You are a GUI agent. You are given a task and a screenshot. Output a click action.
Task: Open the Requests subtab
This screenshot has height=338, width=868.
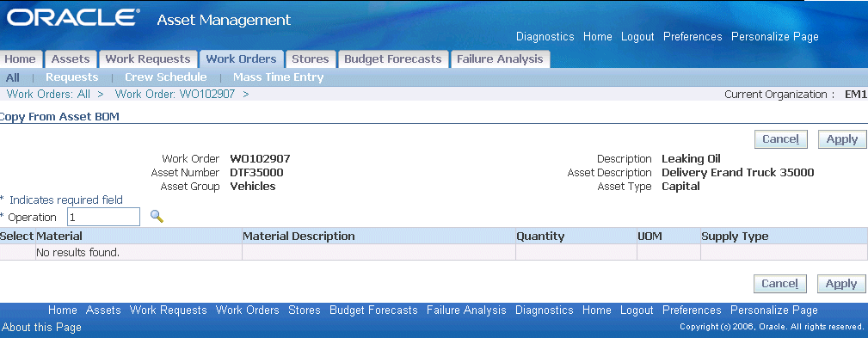(72, 77)
